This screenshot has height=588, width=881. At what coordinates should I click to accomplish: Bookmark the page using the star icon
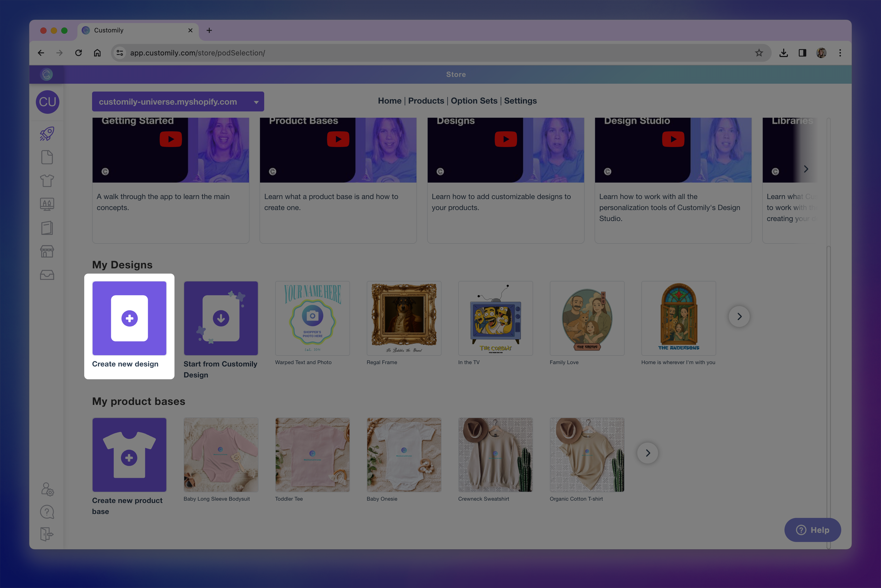(759, 53)
